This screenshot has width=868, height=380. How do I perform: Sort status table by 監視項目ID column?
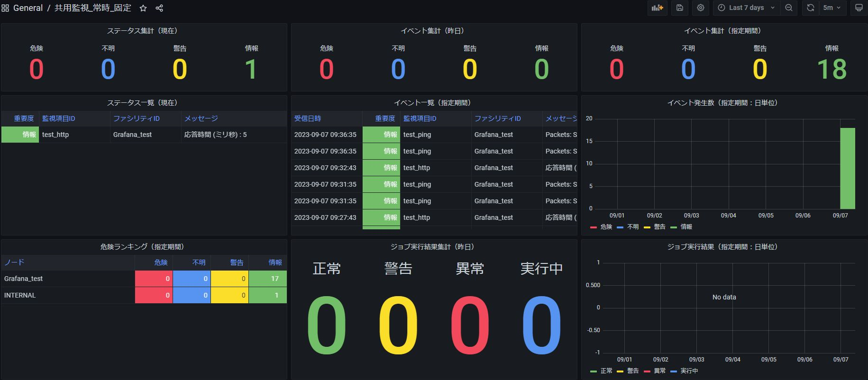pyautogui.click(x=59, y=118)
